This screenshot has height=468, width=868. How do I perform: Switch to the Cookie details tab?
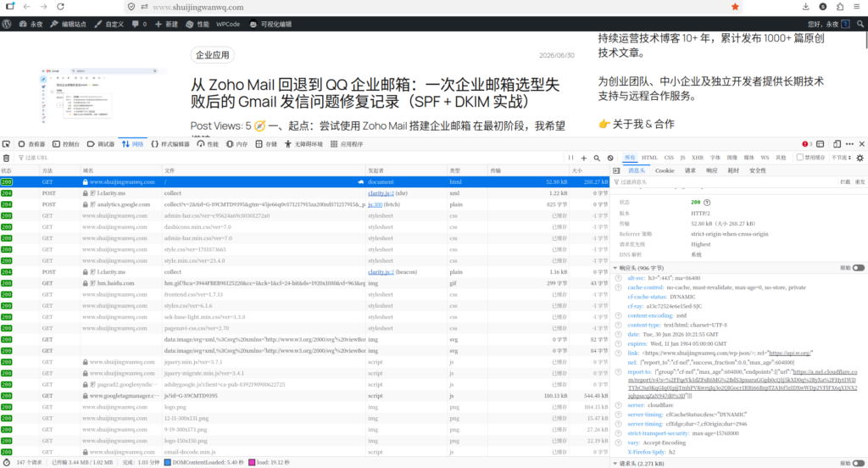tap(665, 170)
